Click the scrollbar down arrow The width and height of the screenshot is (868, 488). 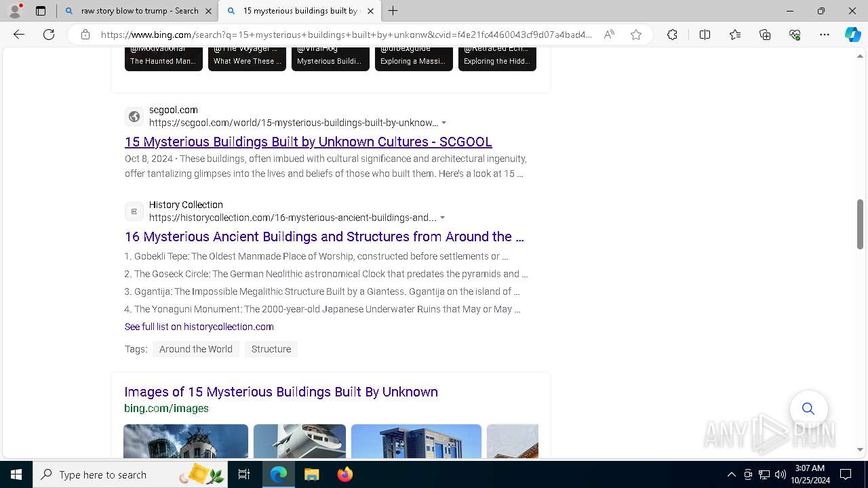click(x=860, y=449)
